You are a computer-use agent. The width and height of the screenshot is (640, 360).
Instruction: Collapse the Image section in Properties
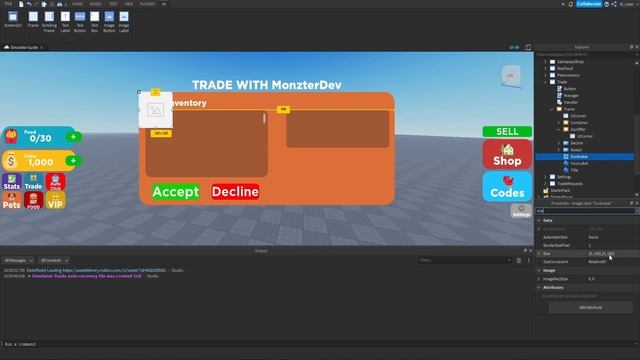(539, 270)
